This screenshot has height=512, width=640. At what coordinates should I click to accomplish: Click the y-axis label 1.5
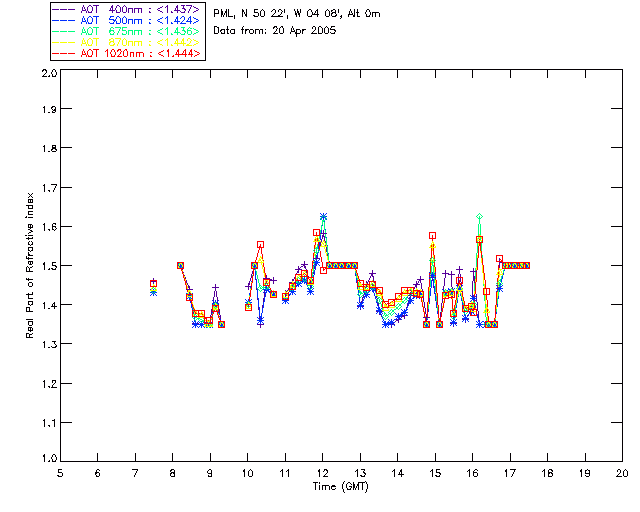[x=49, y=266]
